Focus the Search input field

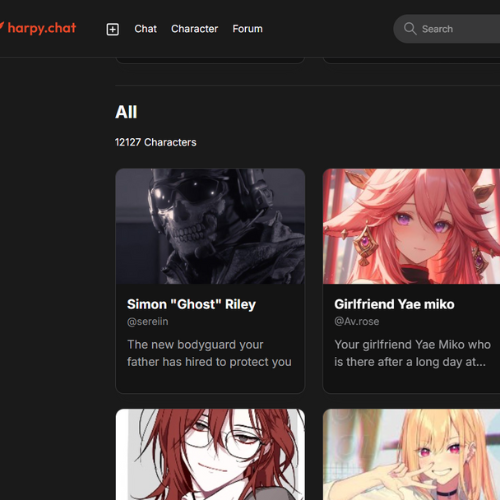[447, 29]
